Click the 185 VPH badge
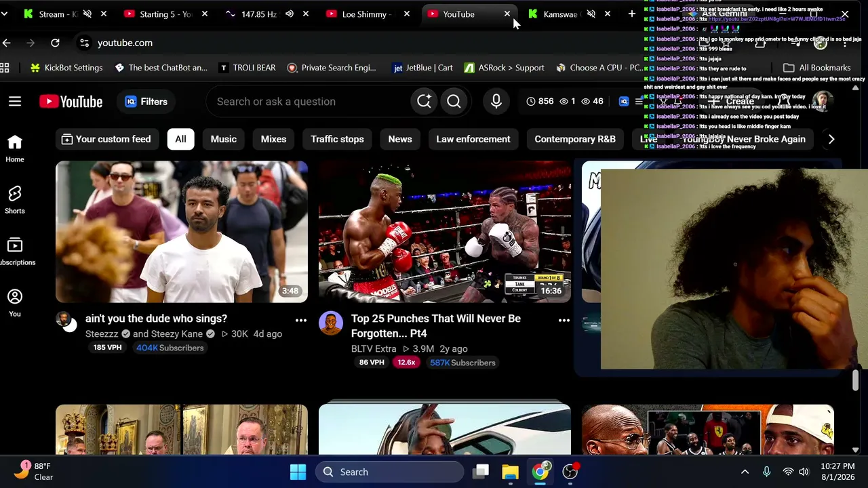868x488 pixels. point(108,348)
